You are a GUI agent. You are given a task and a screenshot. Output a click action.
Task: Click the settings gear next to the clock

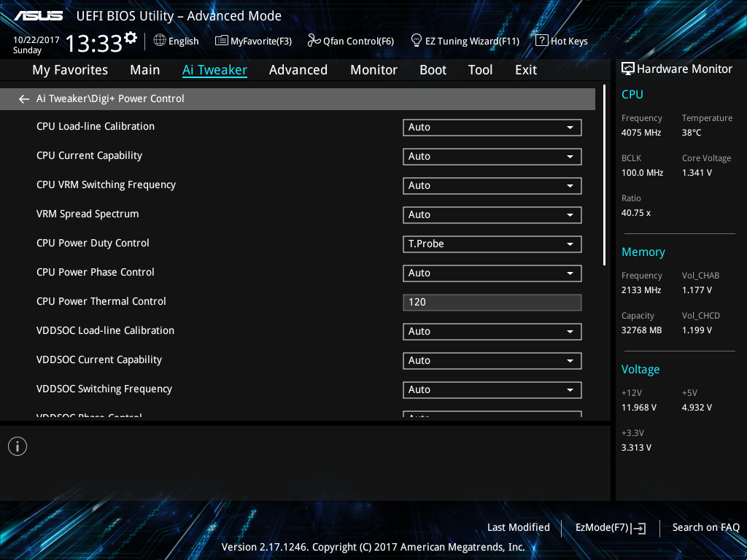131,37
